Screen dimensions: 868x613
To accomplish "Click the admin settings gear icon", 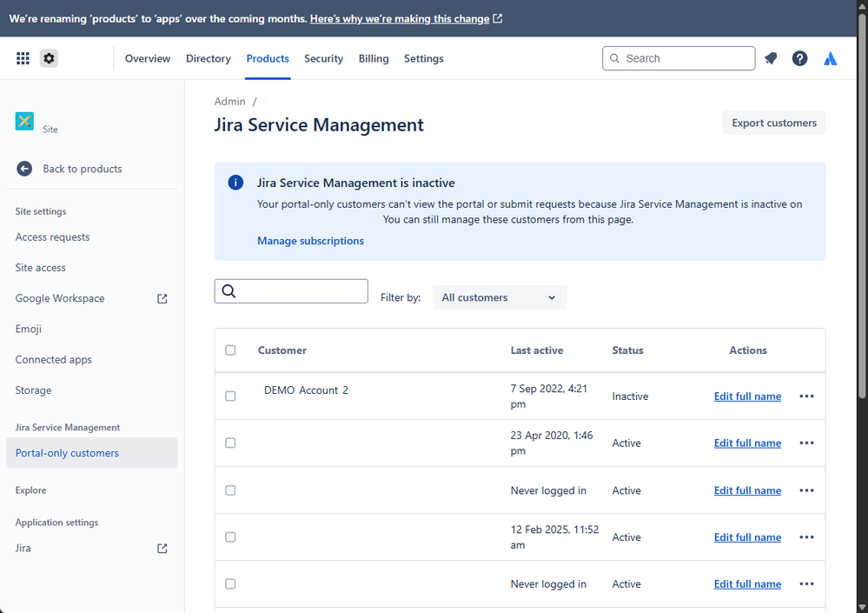I will (x=50, y=58).
